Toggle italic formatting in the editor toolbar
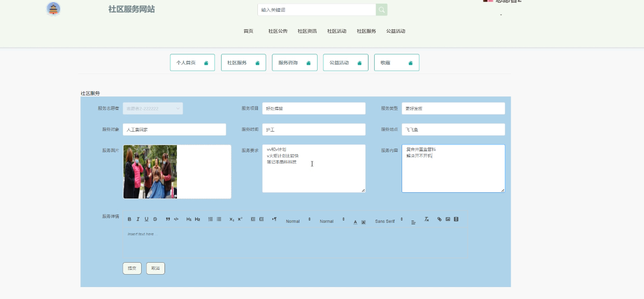 138,219
